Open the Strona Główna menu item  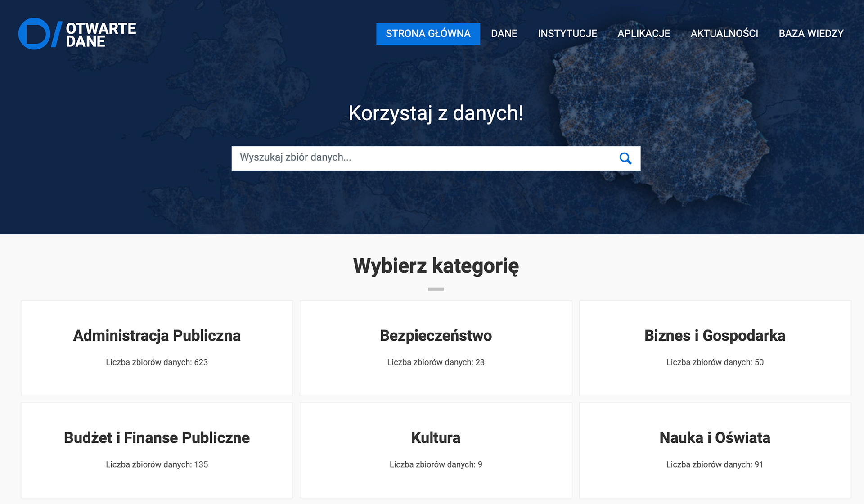point(428,34)
